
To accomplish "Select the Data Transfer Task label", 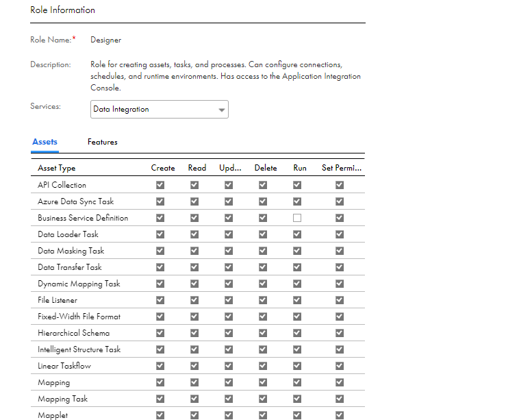I will coord(70,267).
